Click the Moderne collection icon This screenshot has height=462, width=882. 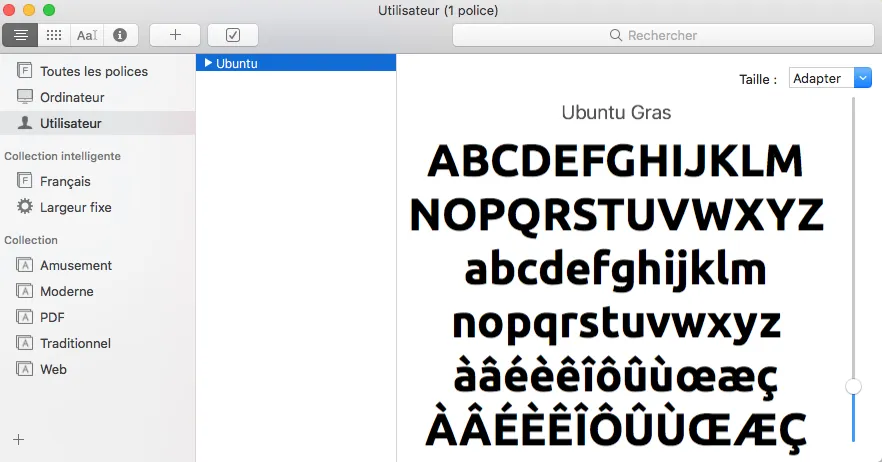(x=24, y=290)
